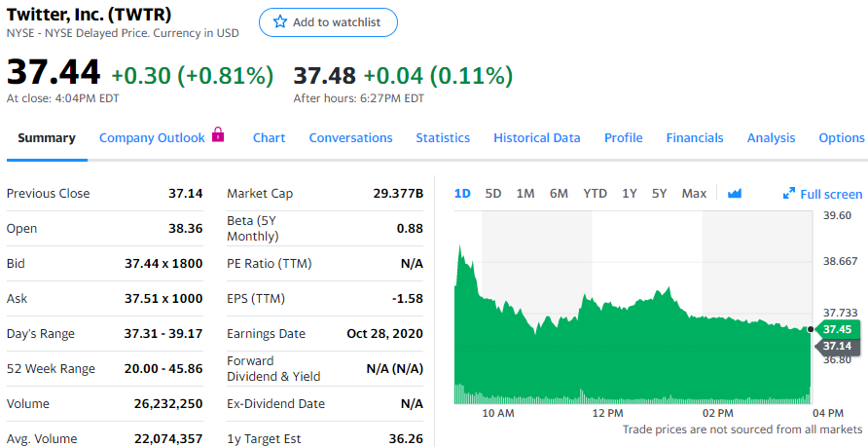Viewport: 868px width, 447px height.
Task: Click the PE Ratio (TTM) label
Action: [x=269, y=264]
